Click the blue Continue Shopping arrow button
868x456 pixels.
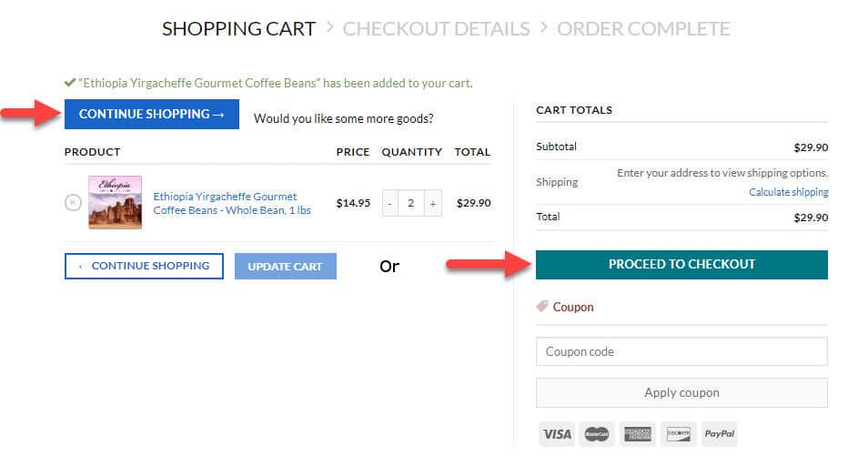click(152, 114)
